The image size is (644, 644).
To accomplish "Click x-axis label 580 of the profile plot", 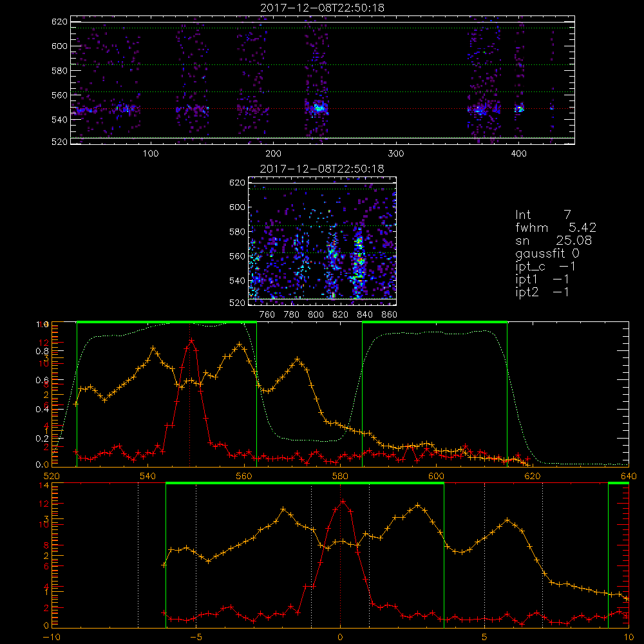I will [340, 476].
